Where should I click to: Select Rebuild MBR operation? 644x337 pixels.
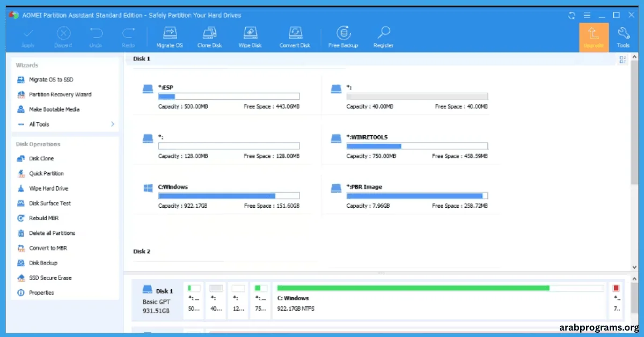pos(38,218)
